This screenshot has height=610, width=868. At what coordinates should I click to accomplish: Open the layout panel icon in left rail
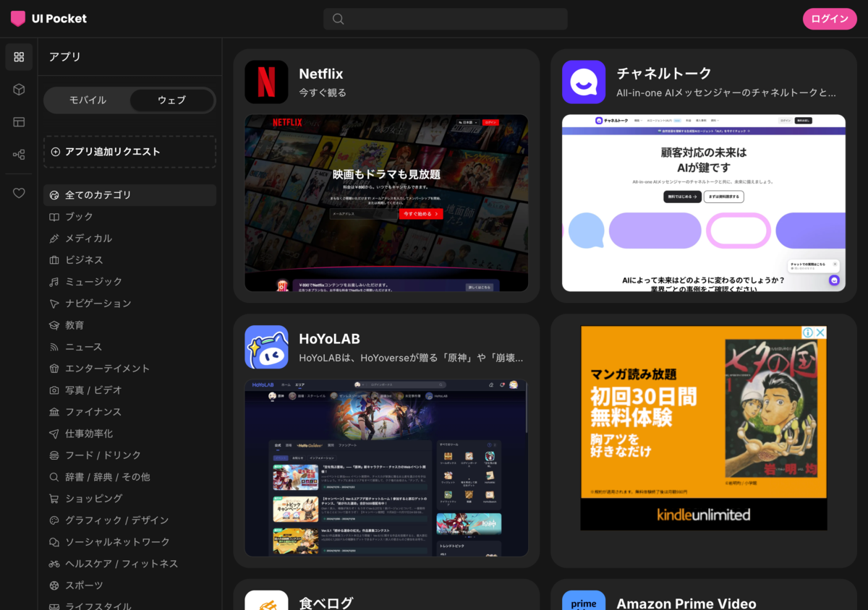coord(19,121)
